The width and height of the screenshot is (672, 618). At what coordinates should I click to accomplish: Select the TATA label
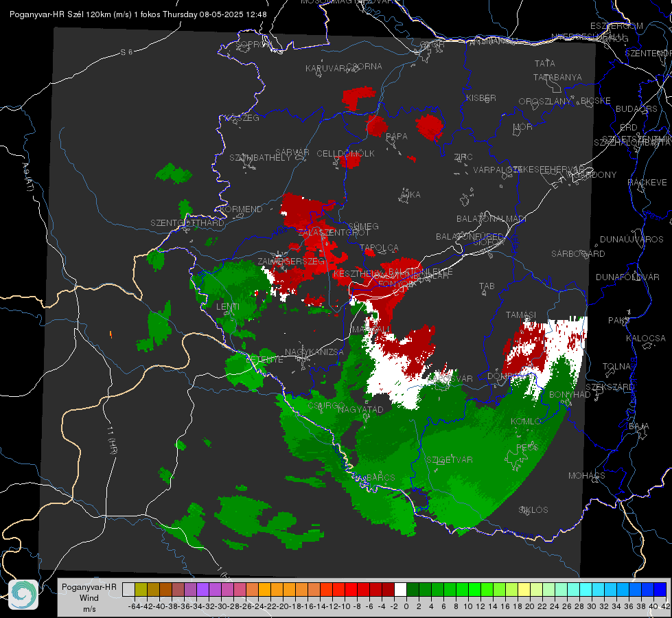(545, 63)
